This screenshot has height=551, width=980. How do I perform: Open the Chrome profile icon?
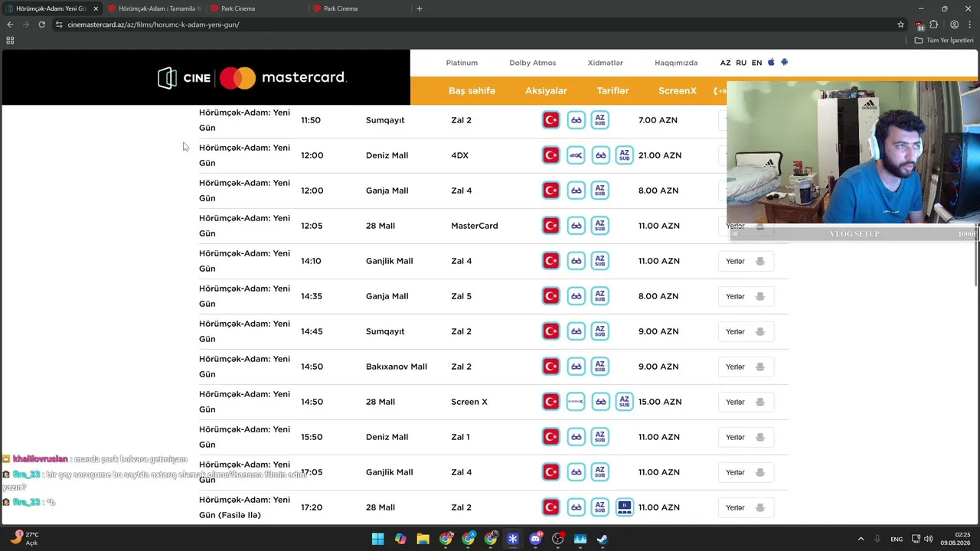[954, 24]
